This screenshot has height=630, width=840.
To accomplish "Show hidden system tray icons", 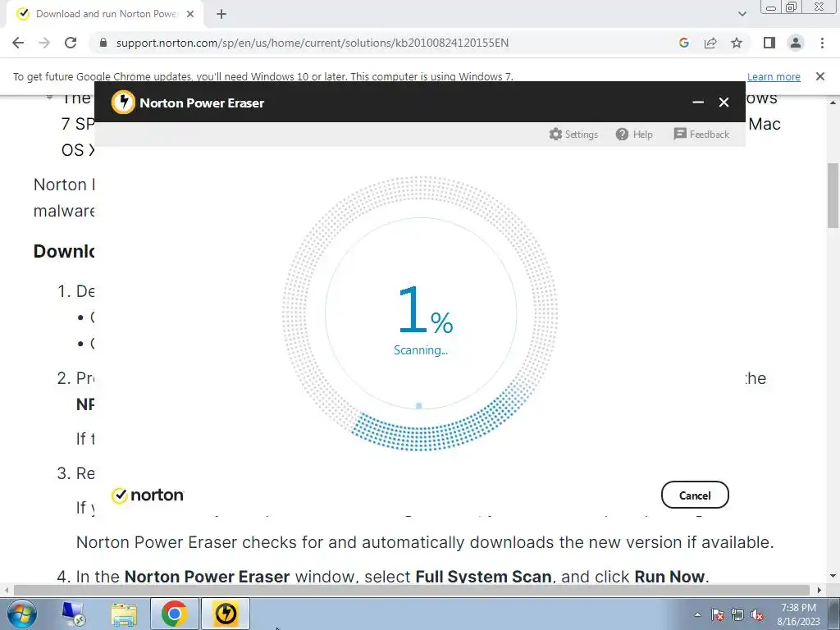I will click(697, 614).
